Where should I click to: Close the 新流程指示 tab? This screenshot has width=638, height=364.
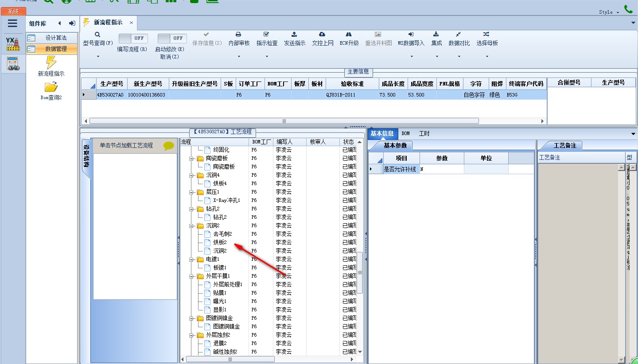tap(131, 23)
